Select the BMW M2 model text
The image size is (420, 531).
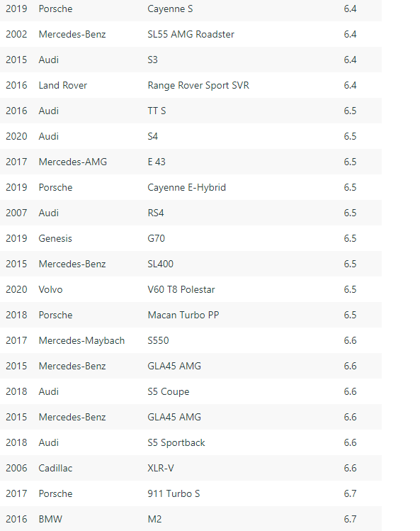point(154,519)
